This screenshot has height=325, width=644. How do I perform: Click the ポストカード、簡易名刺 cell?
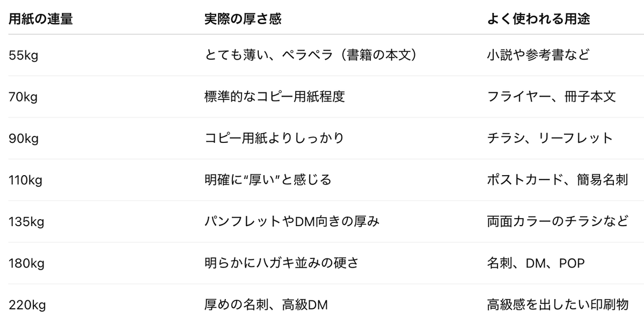(557, 180)
